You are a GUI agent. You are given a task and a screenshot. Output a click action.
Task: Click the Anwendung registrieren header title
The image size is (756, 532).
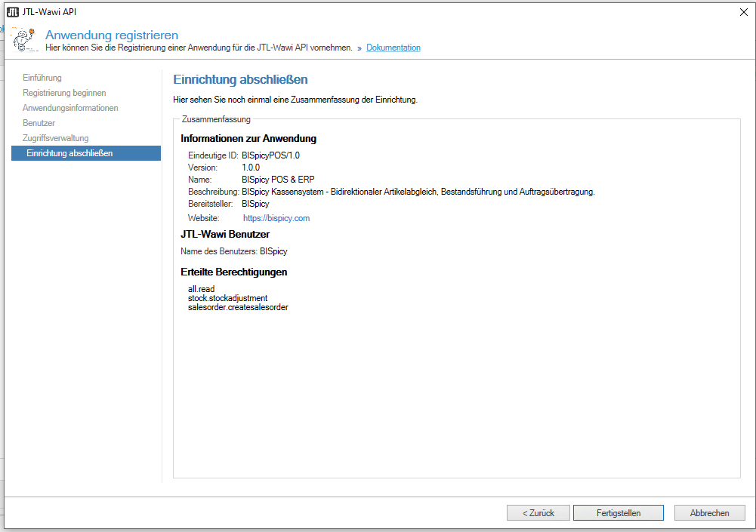(x=112, y=35)
